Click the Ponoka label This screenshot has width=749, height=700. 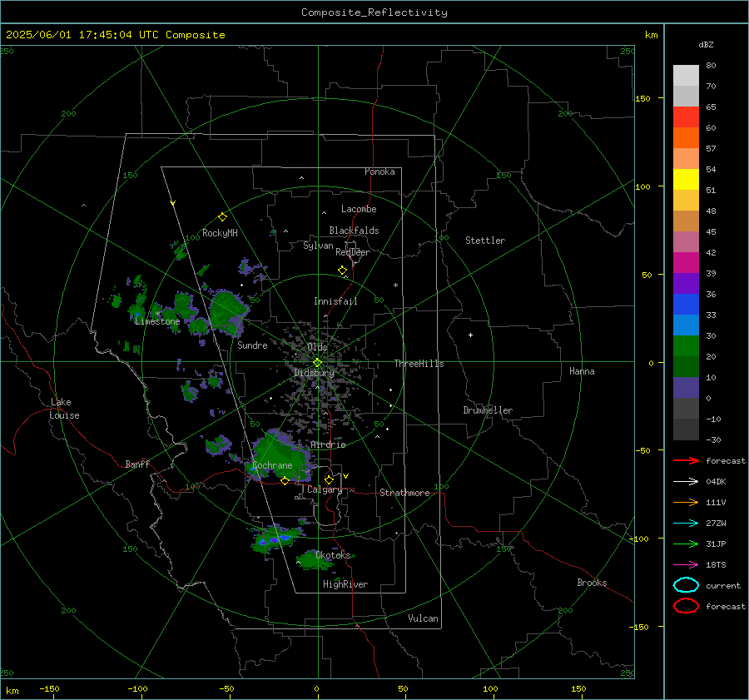click(379, 171)
